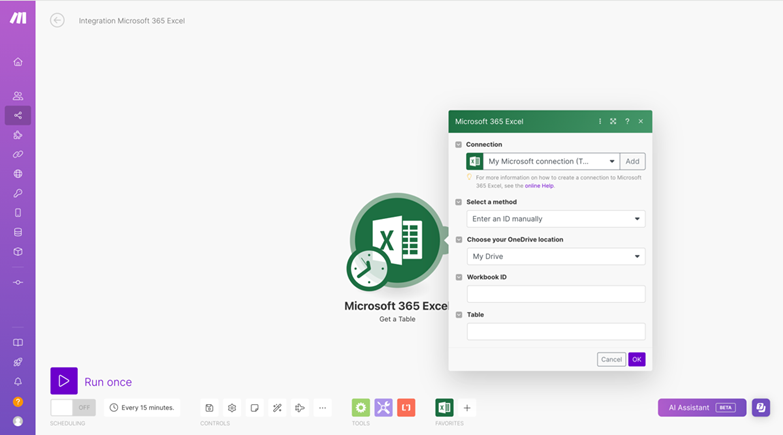Add a favorite with the plus icon

click(467, 408)
